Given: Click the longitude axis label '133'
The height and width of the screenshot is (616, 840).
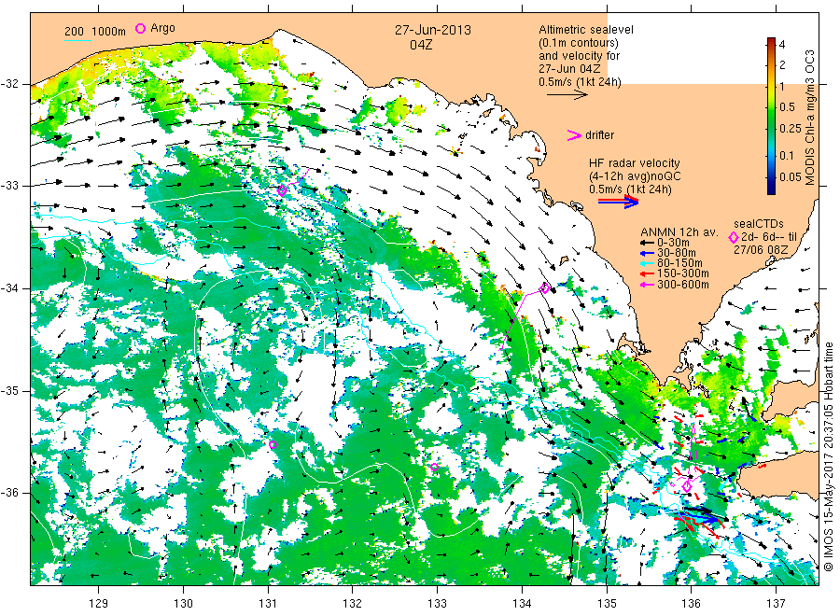Looking at the screenshot, I should pyautogui.click(x=437, y=604).
